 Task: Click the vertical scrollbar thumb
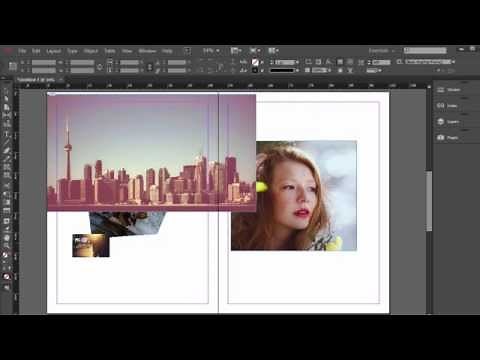[429, 201]
